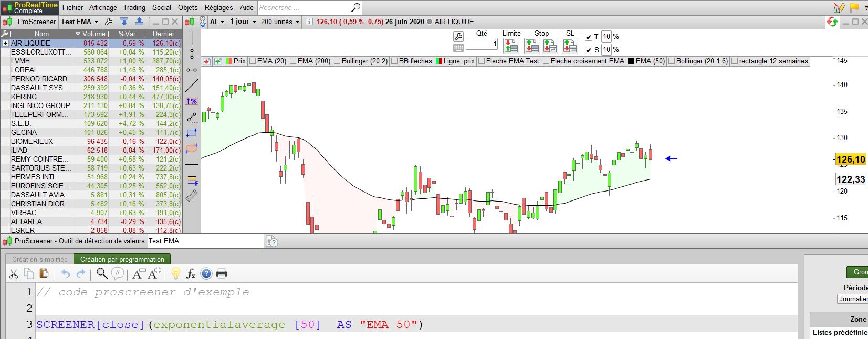Open the Affichage menu

[x=103, y=7]
